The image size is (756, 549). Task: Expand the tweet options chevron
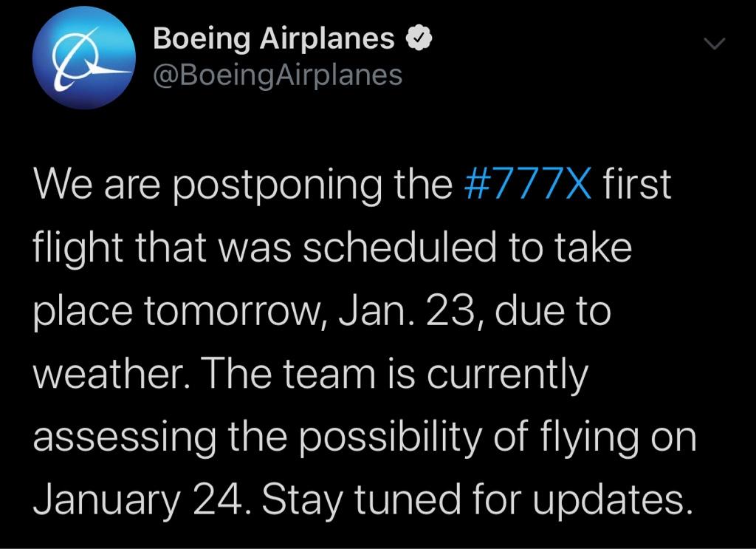click(714, 44)
